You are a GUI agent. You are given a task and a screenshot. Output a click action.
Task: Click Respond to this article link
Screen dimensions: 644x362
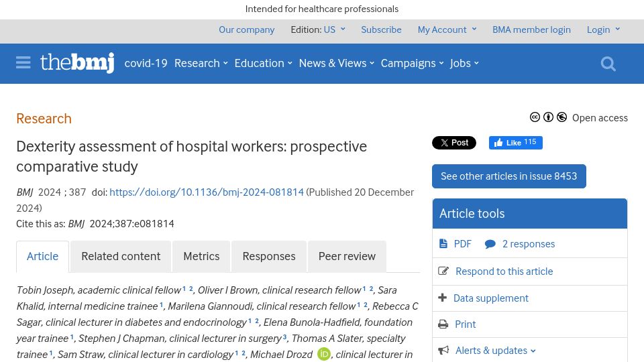coord(504,271)
